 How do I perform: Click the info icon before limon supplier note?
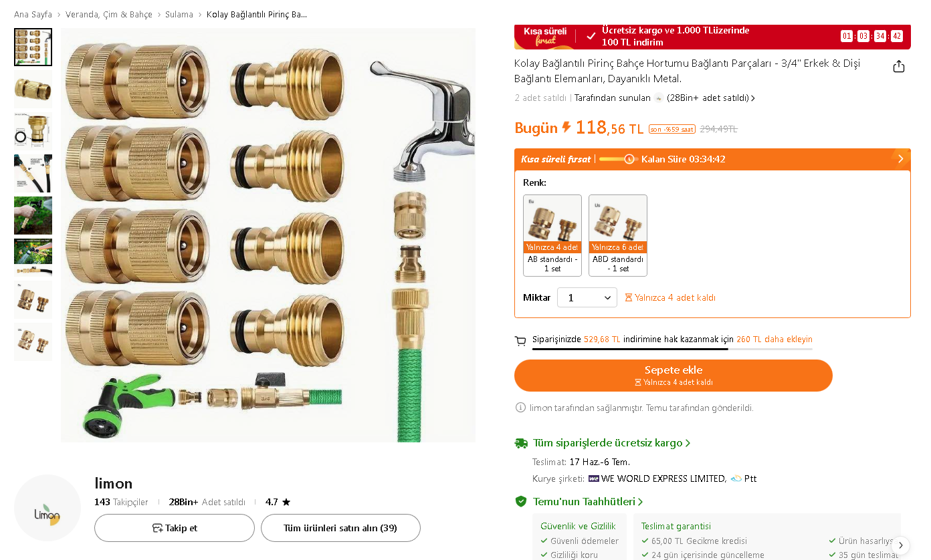[520, 407]
